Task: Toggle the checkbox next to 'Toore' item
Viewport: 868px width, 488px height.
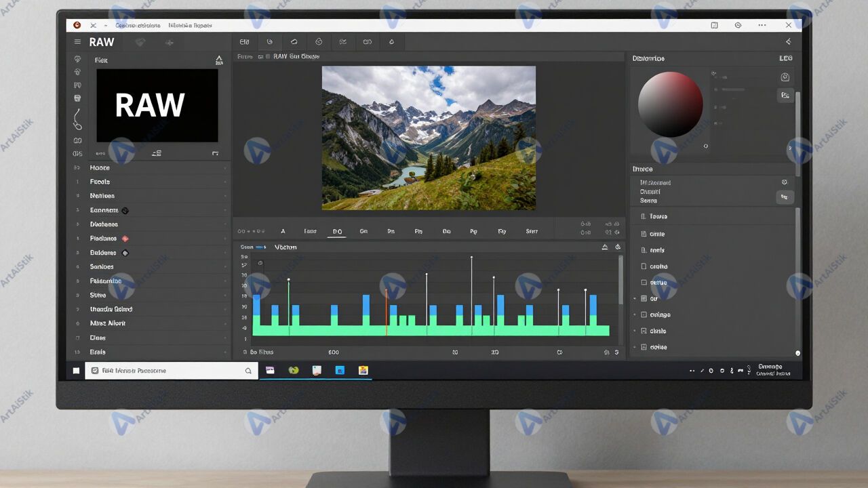Action: pyautogui.click(x=644, y=217)
